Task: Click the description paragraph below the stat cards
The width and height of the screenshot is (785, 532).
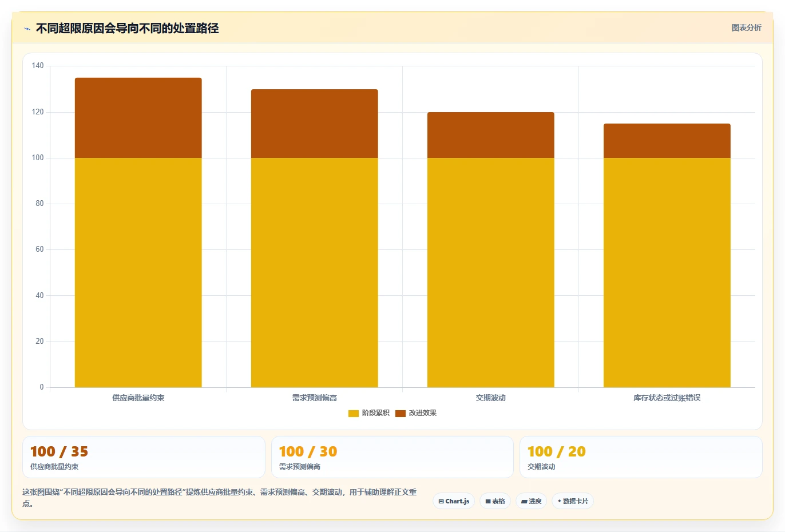Action: tap(220, 498)
